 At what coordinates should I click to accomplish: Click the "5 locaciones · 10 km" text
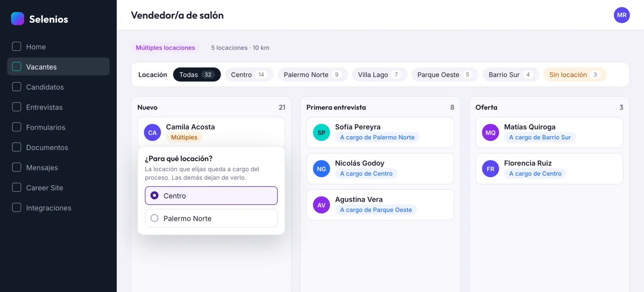240,48
